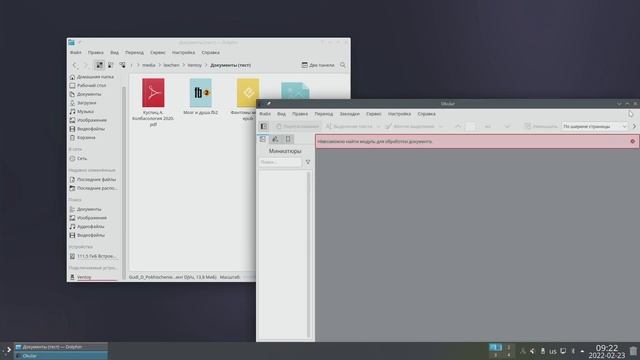Open Домашняя папка in Dolphin sidebar
Viewport: 640px width, 360px height.
click(x=92, y=77)
